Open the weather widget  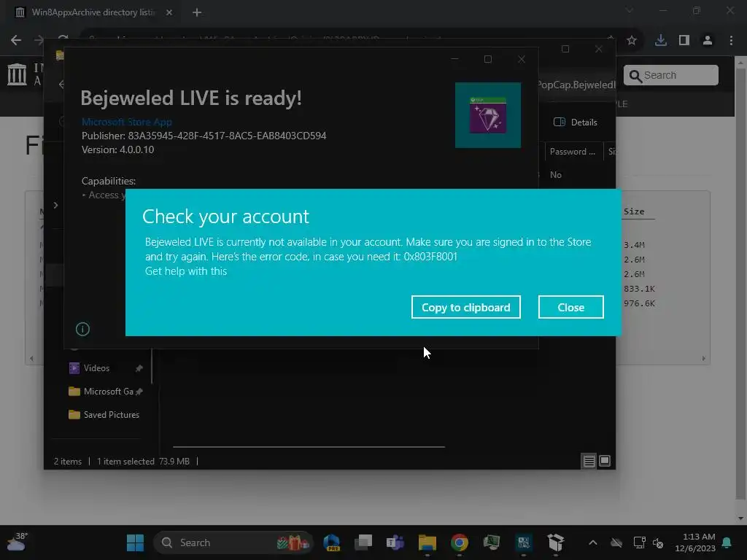coord(18,542)
